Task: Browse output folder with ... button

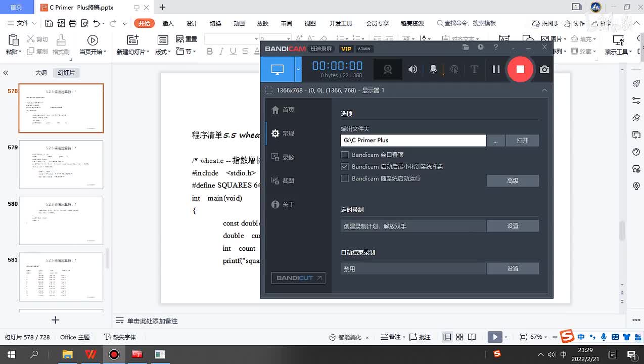Action: pos(495,140)
